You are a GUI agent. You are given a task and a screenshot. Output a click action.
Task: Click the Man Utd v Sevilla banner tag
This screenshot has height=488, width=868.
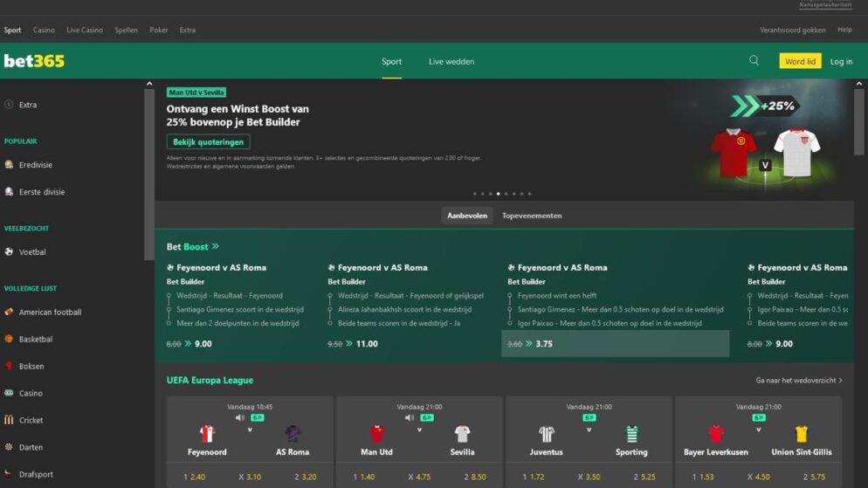coord(196,93)
